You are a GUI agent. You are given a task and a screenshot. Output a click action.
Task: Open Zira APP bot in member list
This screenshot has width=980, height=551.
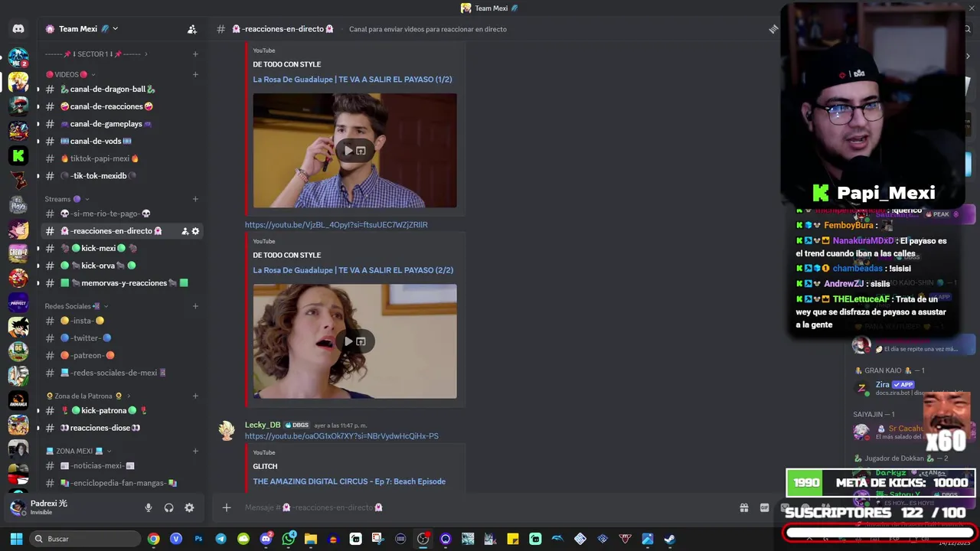[x=883, y=385]
